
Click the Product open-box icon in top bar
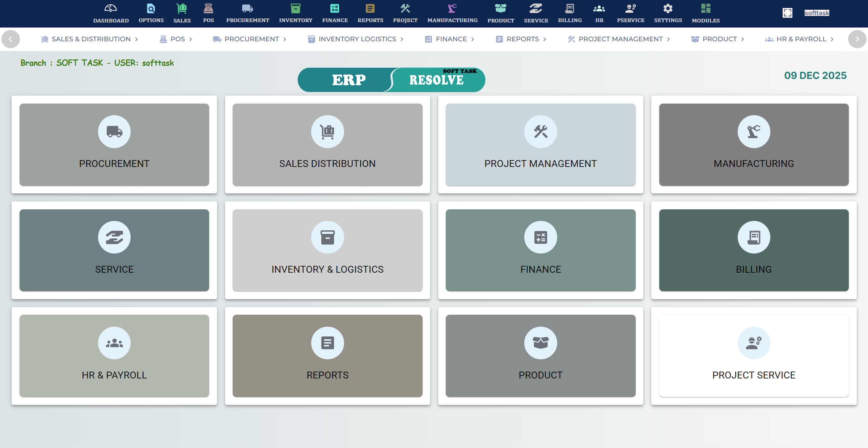(501, 8)
